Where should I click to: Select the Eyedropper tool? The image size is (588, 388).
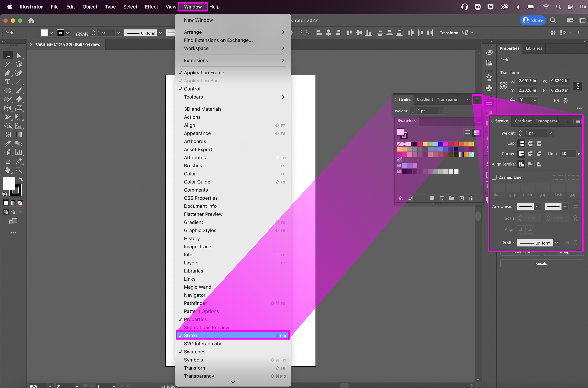click(7, 144)
